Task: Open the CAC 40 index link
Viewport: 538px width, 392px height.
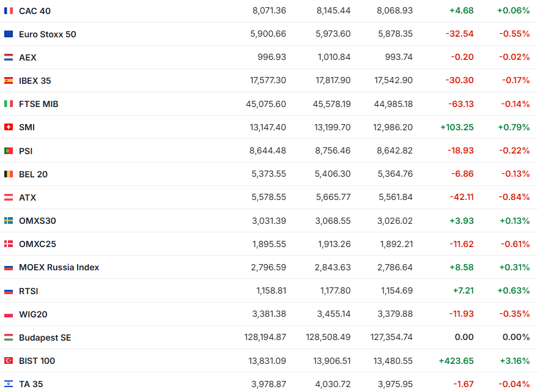Action: pos(35,11)
